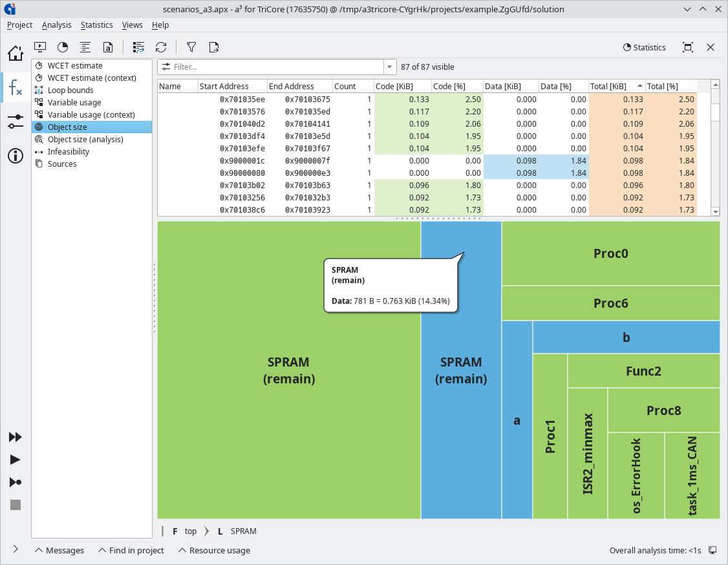This screenshot has height=565, width=728.
Task: Click the document with letter 'a' icon
Action: tap(108, 47)
